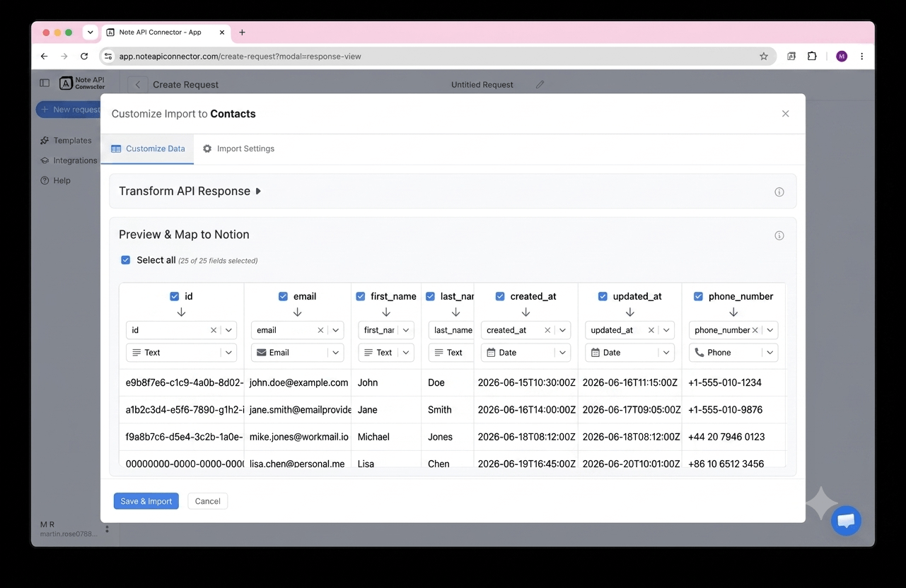Open the browser extensions puzzle icon
Image resolution: width=906 pixels, height=588 pixels.
(812, 57)
